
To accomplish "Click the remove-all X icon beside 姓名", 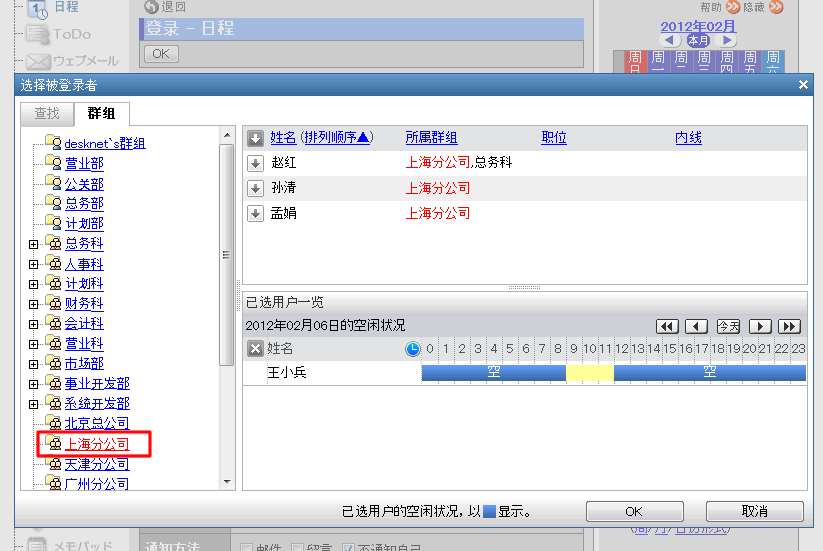I will (255, 348).
